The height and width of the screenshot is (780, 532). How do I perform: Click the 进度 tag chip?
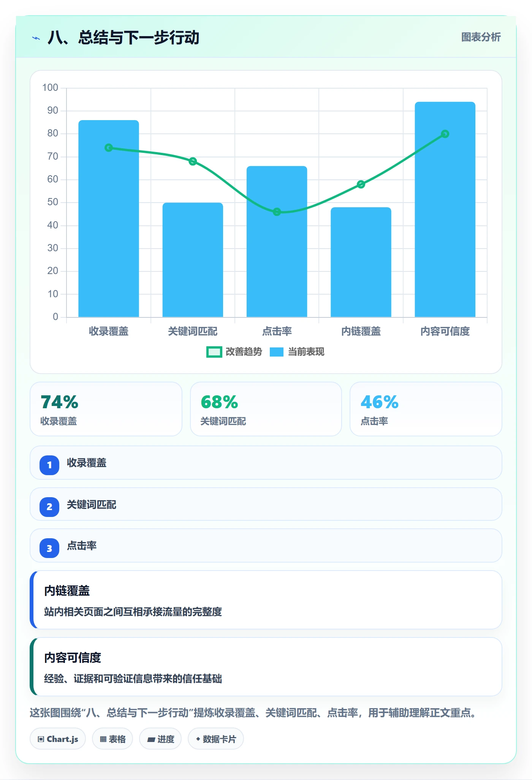[x=160, y=739]
